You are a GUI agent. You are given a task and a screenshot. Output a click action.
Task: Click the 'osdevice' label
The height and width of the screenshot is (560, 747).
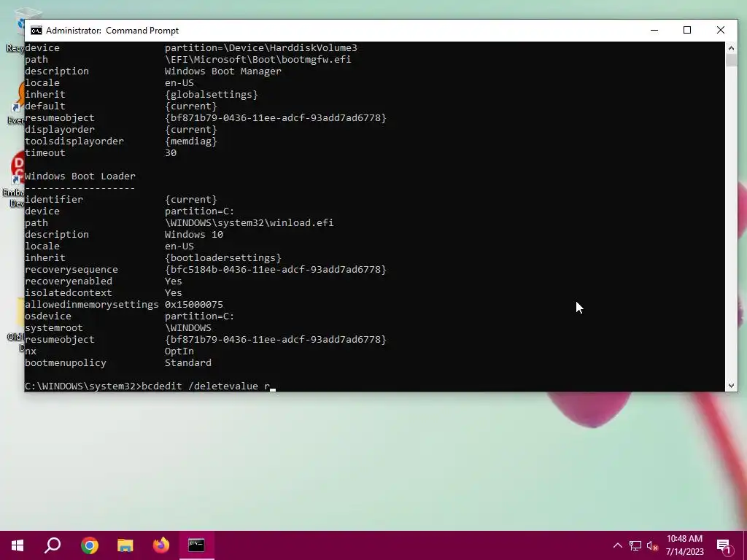[x=48, y=316]
